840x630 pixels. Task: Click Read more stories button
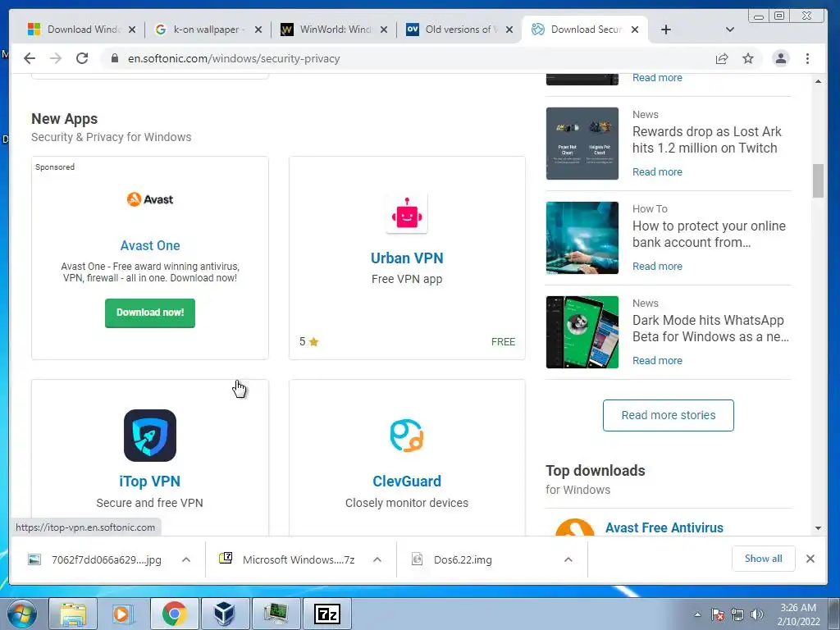pyautogui.click(x=668, y=415)
